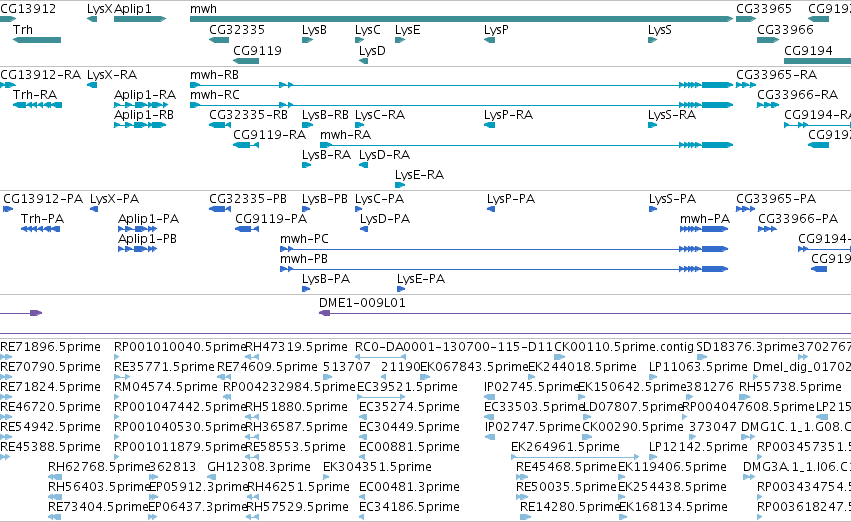
Task: Click the Aplip1 gene arrow glyph
Action: [x=139, y=19]
